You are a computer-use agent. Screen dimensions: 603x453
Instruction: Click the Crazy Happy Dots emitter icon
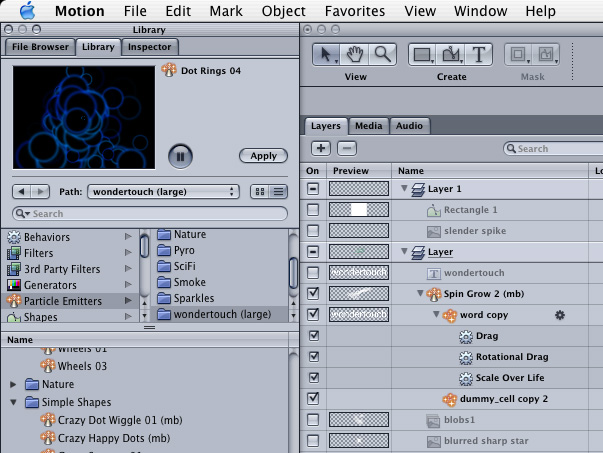pos(48,438)
